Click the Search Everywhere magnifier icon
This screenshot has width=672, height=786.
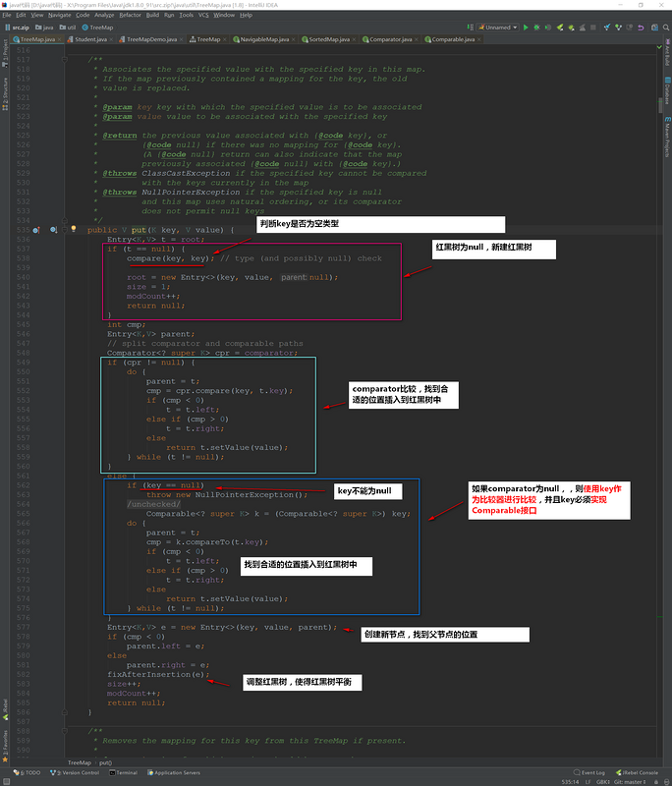pyautogui.click(x=666, y=28)
